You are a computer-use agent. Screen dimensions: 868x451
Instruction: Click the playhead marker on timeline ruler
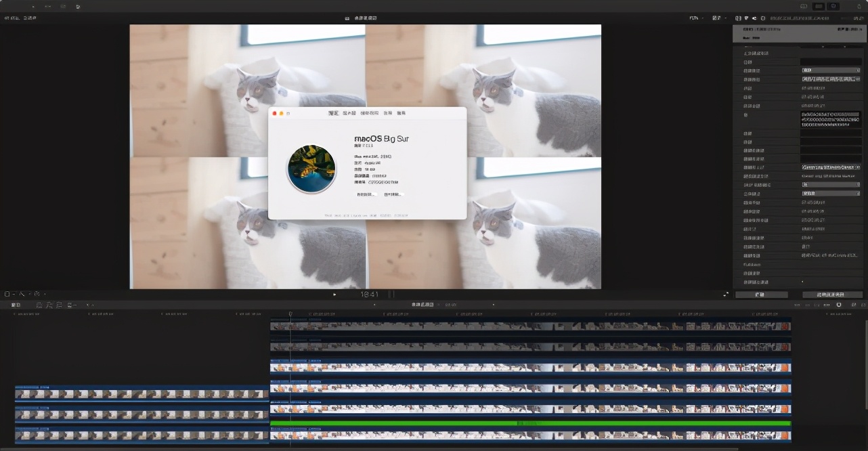coord(290,314)
